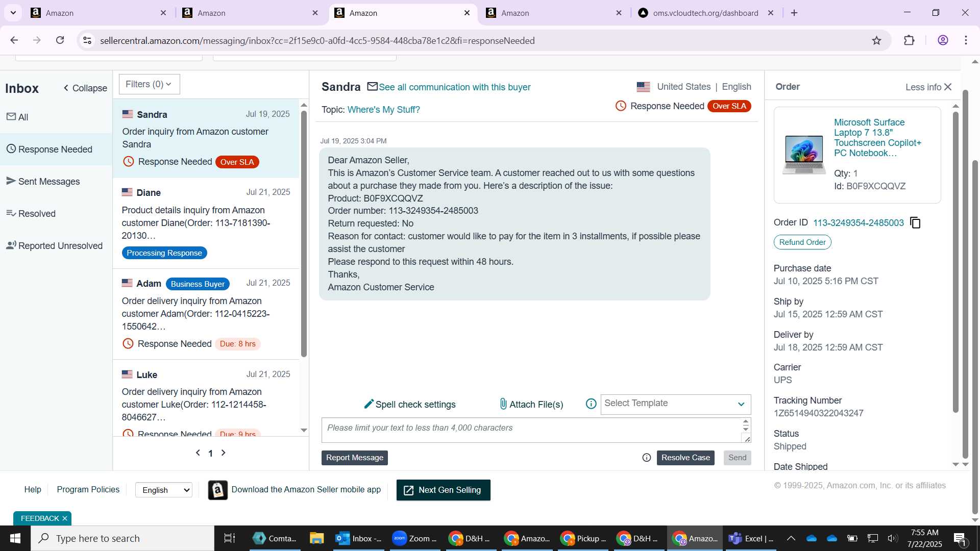The height and width of the screenshot is (551, 980).
Task: Reload the page in the browser
Action: click(60, 40)
